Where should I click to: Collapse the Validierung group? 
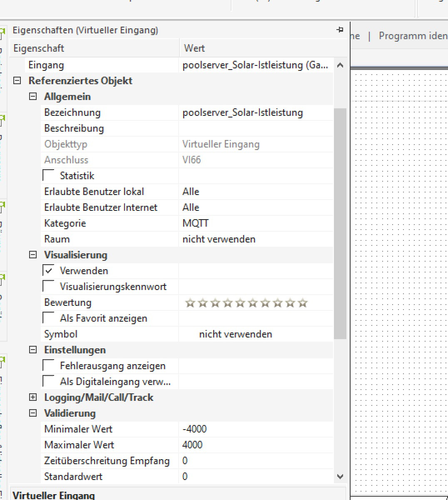[33, 413]
